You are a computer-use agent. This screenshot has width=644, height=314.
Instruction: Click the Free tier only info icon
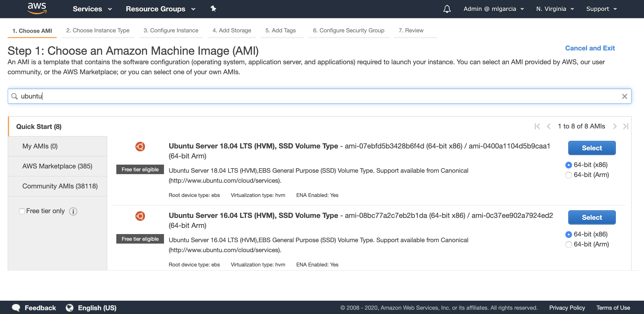click(x=73, y=211)
